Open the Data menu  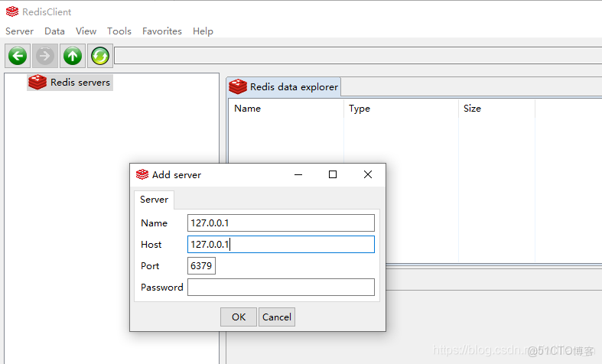[54, 31]
